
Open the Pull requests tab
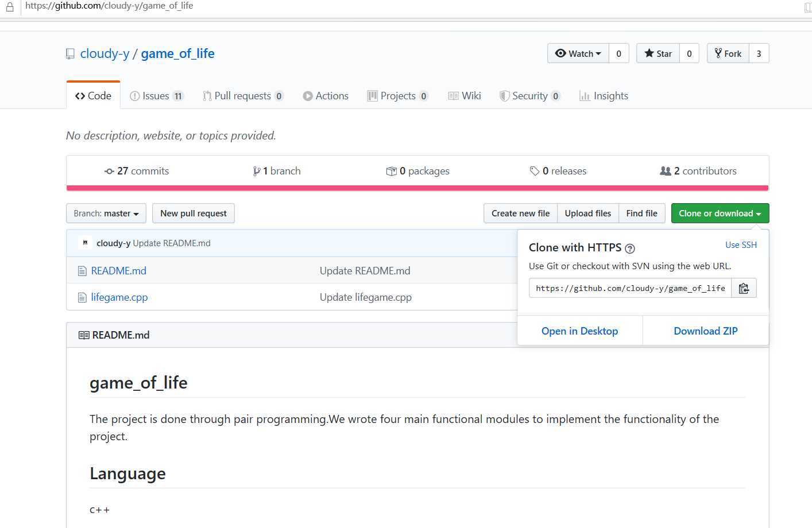(x=243, y=96)
